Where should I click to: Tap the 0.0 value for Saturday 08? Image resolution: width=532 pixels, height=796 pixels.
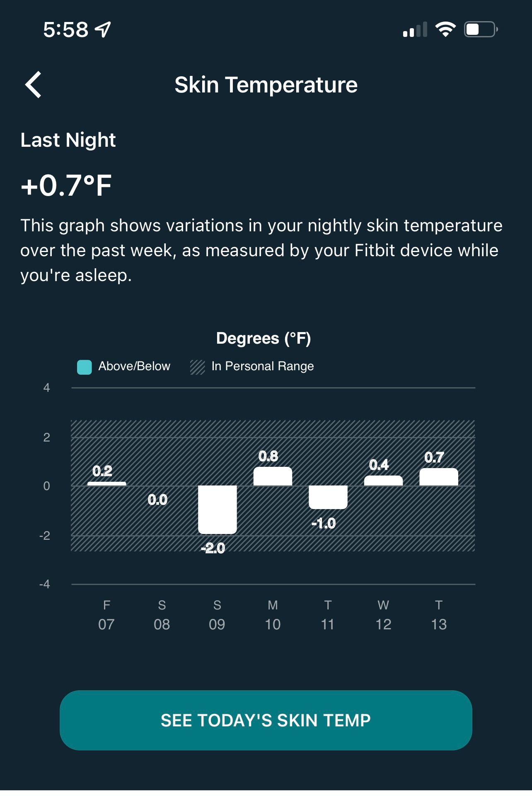click(x=158, y=500)
